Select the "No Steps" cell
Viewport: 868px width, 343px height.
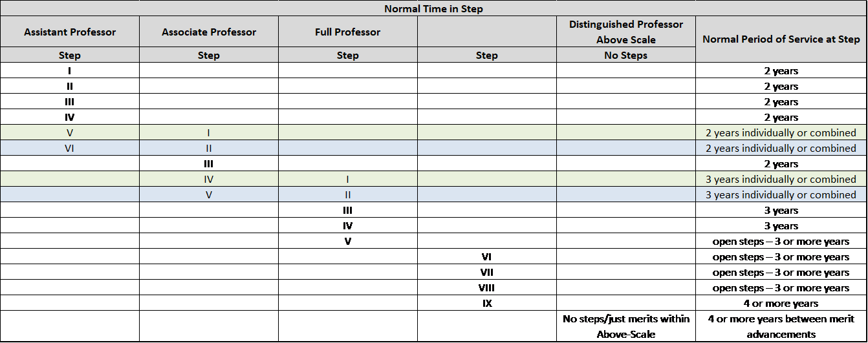coord(626,56)
